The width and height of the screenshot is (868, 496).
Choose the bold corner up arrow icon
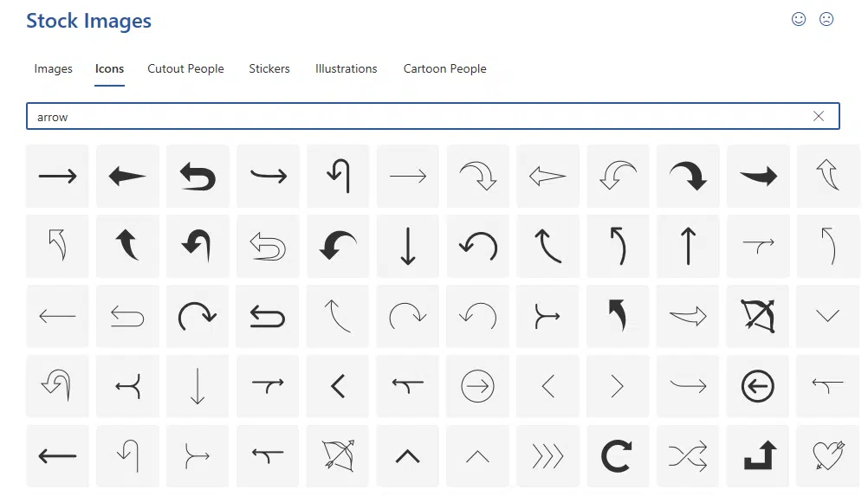click(758, 456)
